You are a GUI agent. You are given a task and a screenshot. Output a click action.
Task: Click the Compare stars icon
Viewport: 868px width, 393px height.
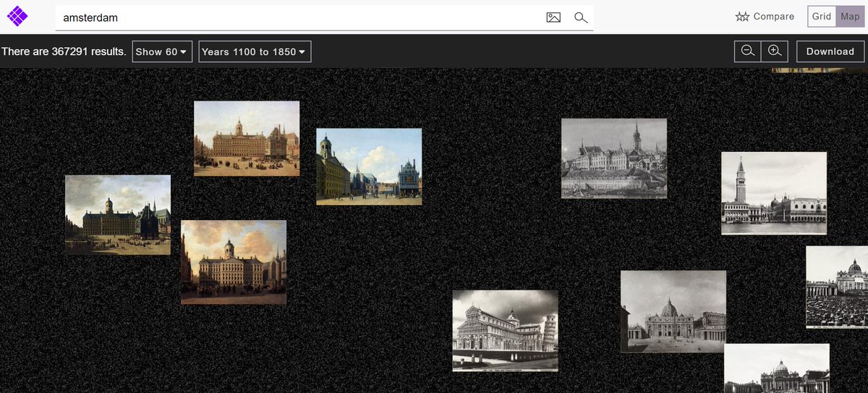[742, 17]
